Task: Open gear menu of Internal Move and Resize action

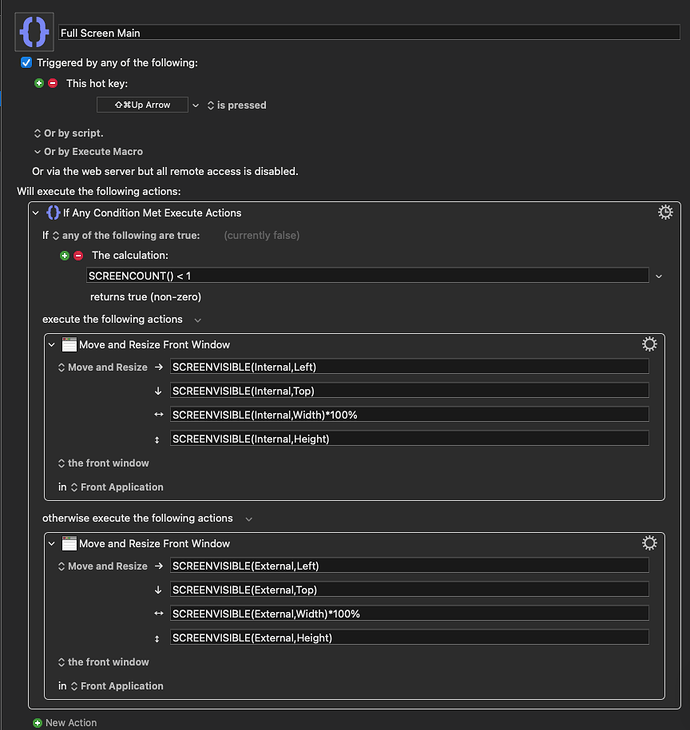Action: pyautogui.click(x=649, y=344)
